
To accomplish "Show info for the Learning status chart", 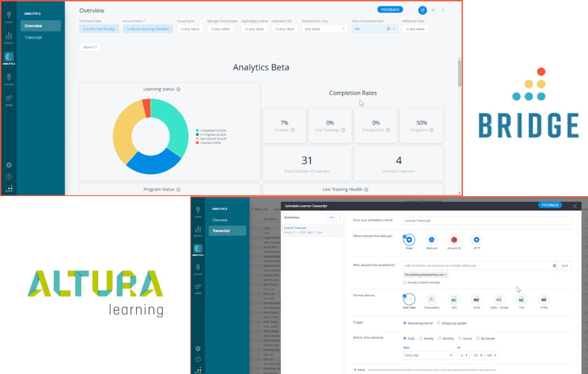I will pyautogui.click(x=179, y=90).
